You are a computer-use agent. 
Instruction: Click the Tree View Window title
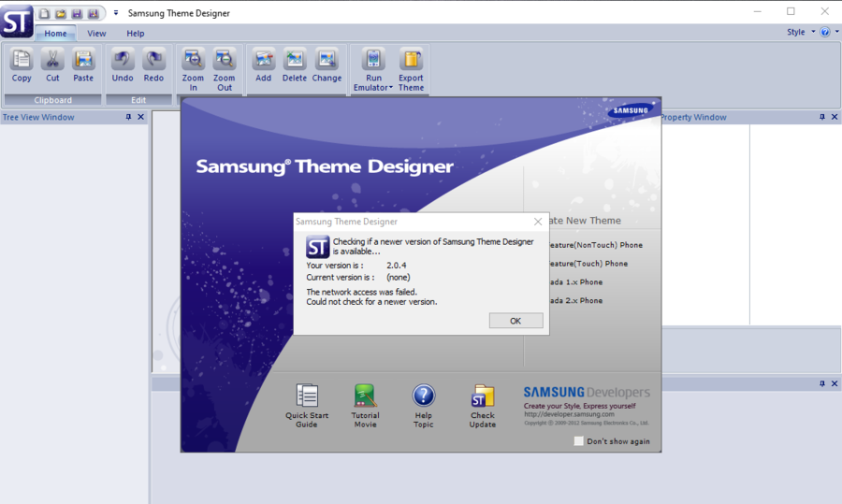point(38,117)
